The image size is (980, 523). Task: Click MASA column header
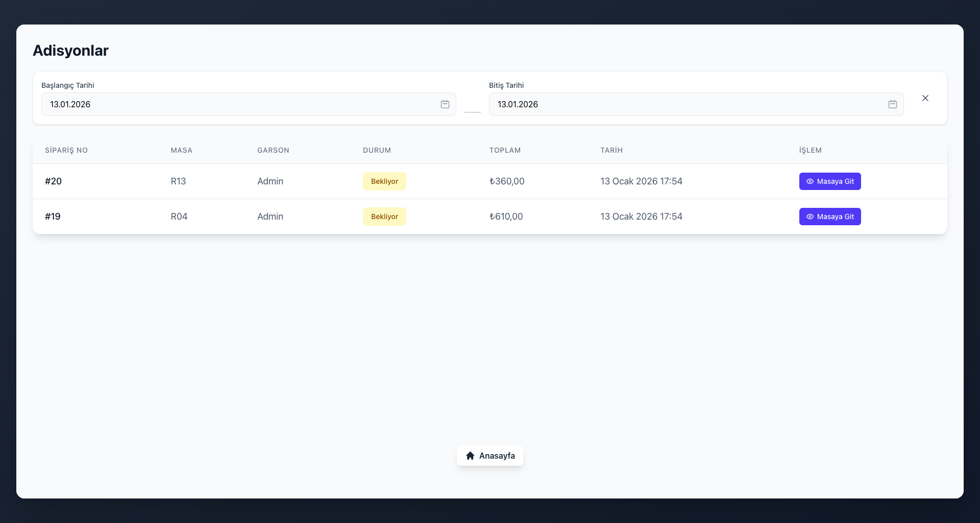[182, 150]
